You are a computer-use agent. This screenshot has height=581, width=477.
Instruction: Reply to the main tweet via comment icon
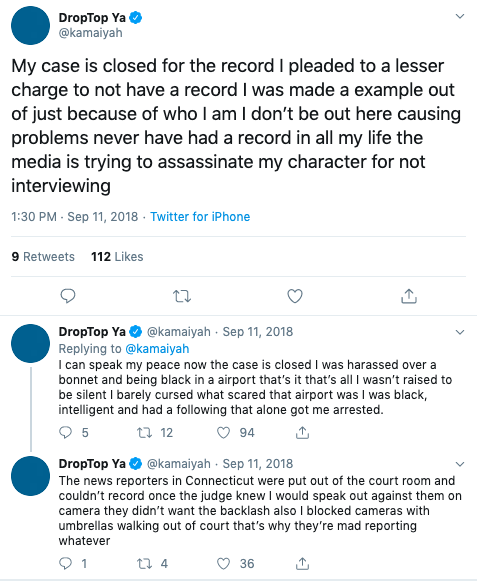[x=68, y=296]
